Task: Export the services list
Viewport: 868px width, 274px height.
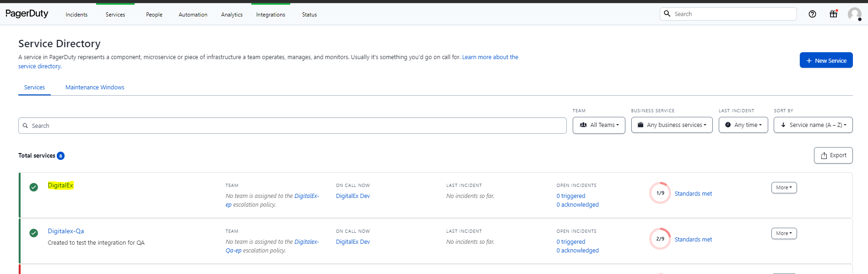Action: (833, 155)
